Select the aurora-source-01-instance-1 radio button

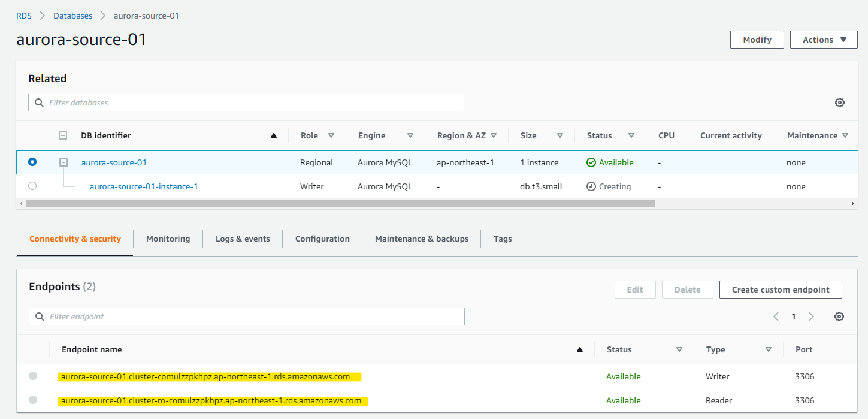pyautogui.click(x=32, y=186)
